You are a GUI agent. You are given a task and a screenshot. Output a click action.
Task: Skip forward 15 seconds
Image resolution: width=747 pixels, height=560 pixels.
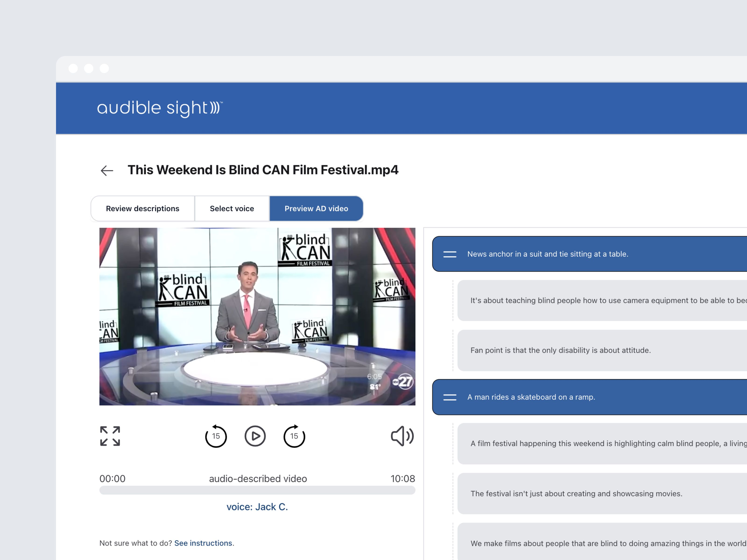point(294,436)
